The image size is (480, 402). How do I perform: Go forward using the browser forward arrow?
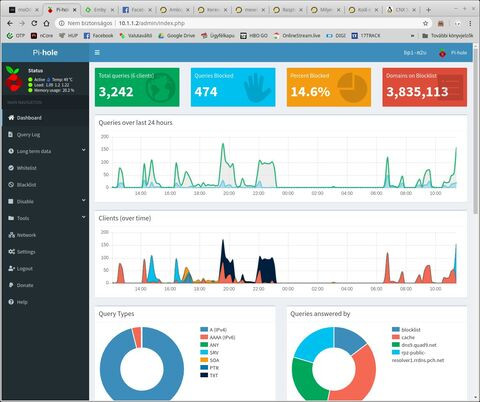(22, 23)
